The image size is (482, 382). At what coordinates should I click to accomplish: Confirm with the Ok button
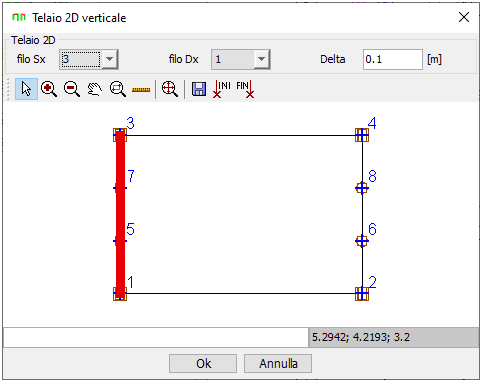(203, 363)
